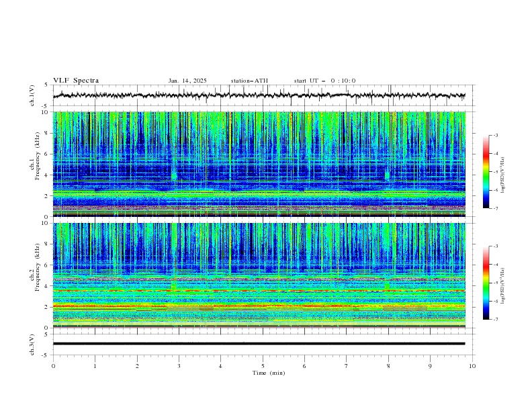The width and height of the screenshot is (532, 411).
Task: Click the "station=ATH" header label
Action: click(x=249, y=81)
